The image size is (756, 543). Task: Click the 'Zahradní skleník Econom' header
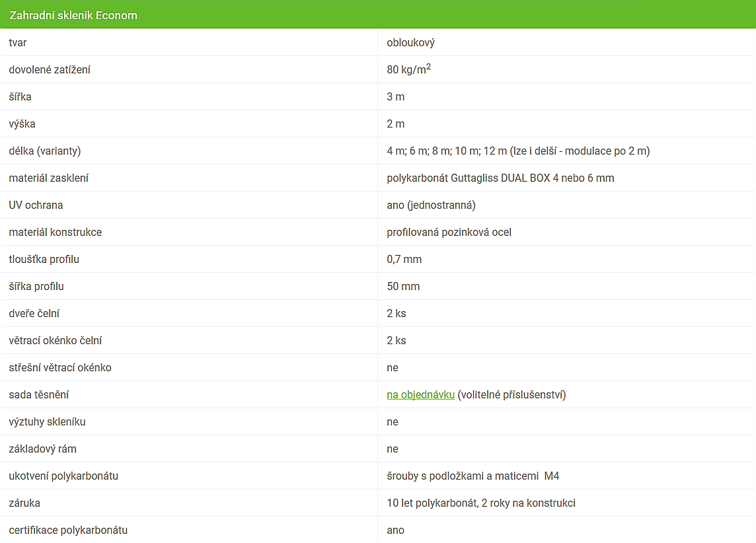pyautogui.click(x=73, y=15)
